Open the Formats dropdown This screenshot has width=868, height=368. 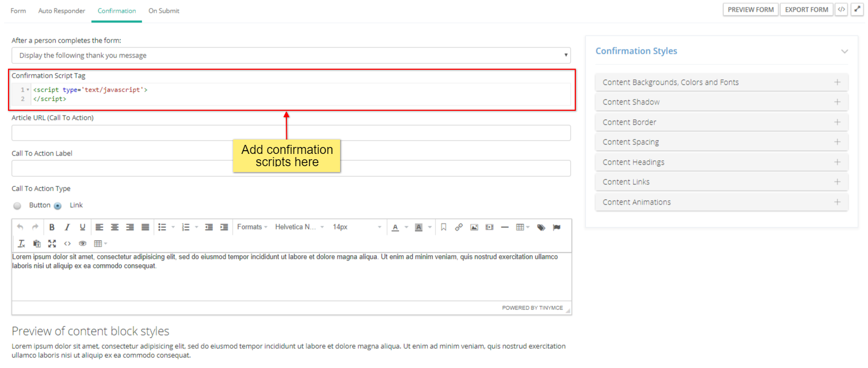252,227
